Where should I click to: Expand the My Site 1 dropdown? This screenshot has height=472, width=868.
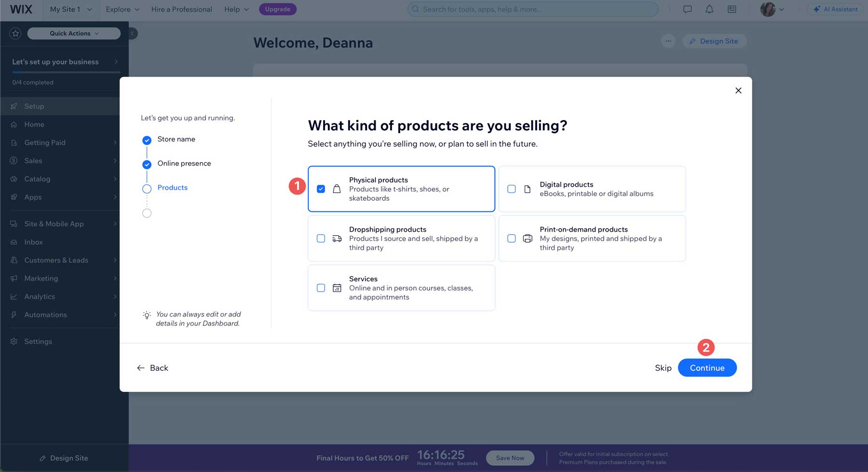[x=70, y=9]
